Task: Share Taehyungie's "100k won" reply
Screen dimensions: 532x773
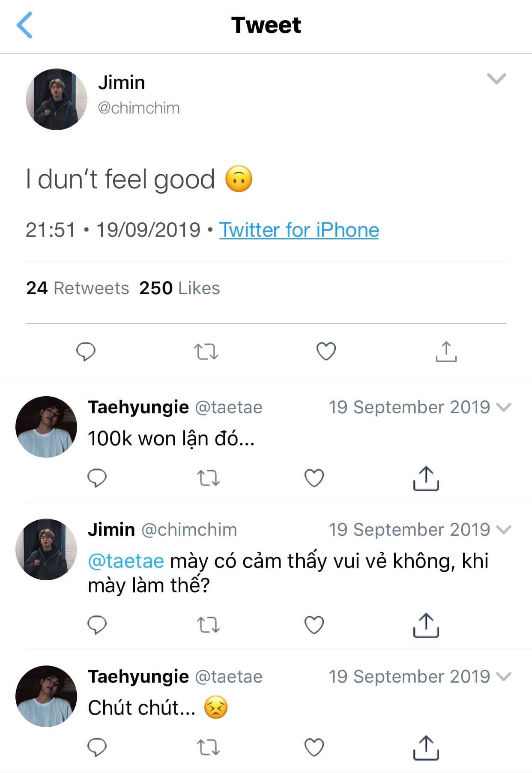Action: tap(426, 478)
